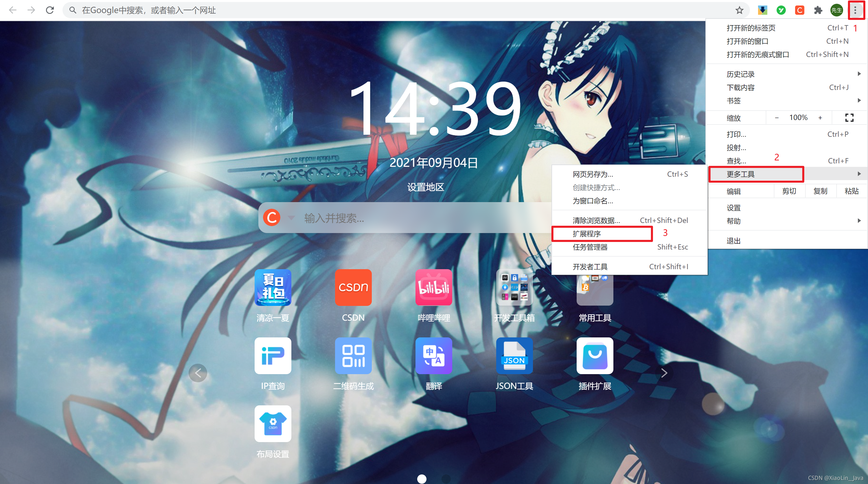Open a new incognito window (打开新的无痕式窗口)
The height and width of the screenshot is (484, 868).
point(787,55)
